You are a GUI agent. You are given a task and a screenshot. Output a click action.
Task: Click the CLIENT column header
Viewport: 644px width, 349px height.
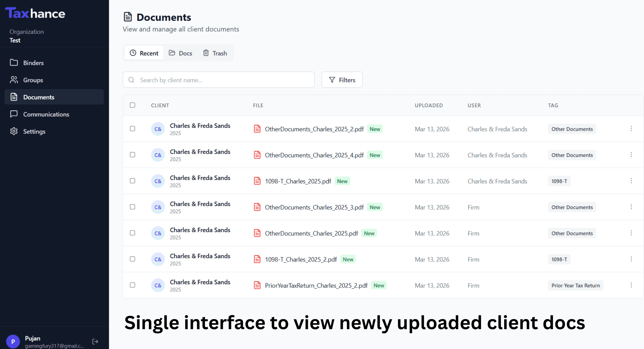point(160,105)
